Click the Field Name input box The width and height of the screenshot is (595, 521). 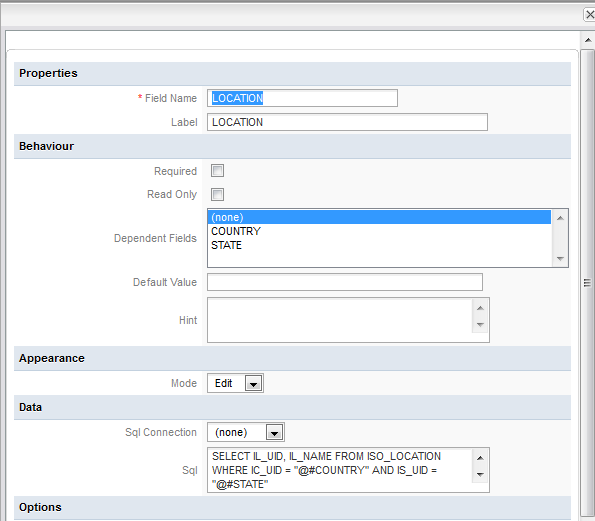coord(302,98)
